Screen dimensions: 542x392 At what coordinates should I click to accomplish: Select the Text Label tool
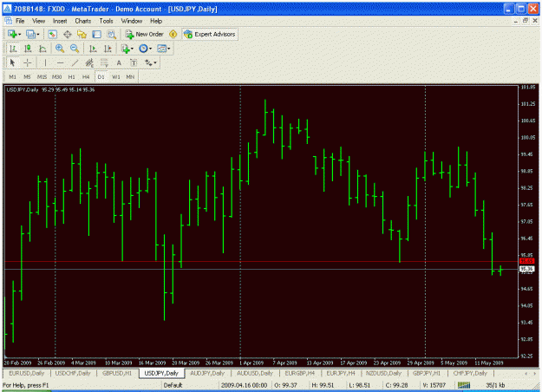134,62
